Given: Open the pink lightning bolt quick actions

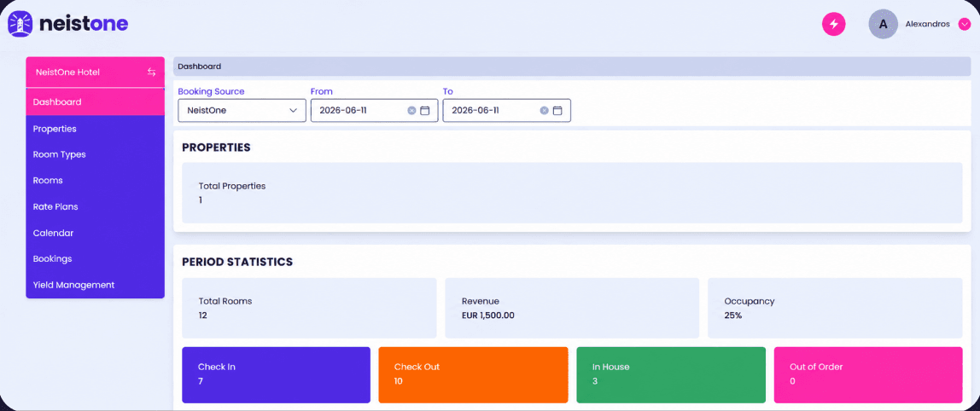Looking at the screenshot, I should (833, 25).
